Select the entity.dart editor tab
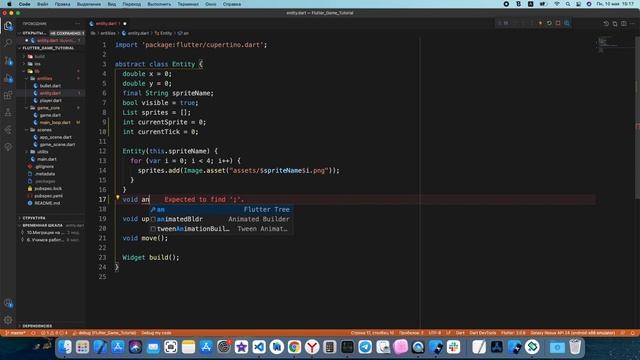 coord(108,24)
